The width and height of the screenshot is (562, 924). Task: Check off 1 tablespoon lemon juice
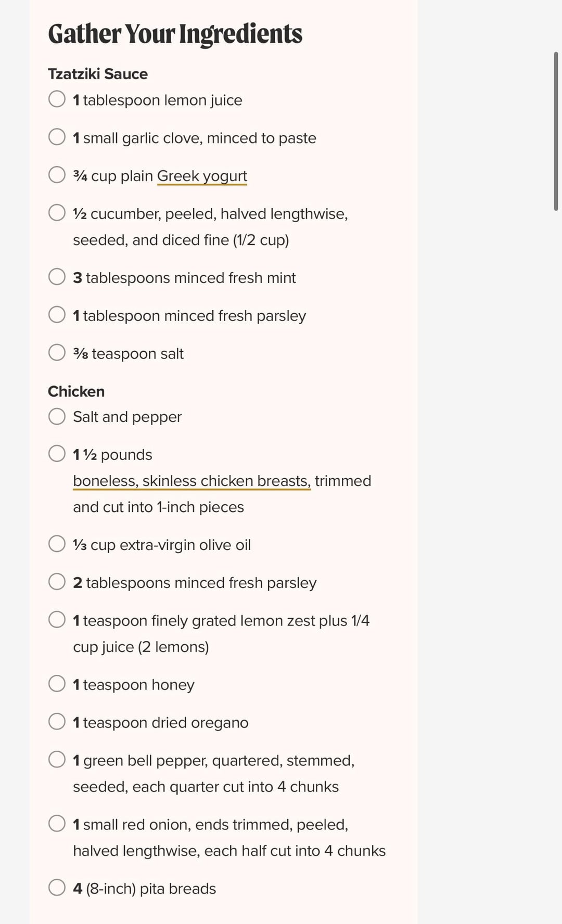click(x=57, y=99)
